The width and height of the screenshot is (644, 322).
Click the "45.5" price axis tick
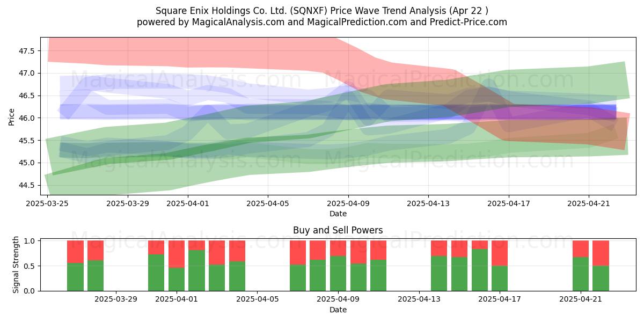(27, 141)
